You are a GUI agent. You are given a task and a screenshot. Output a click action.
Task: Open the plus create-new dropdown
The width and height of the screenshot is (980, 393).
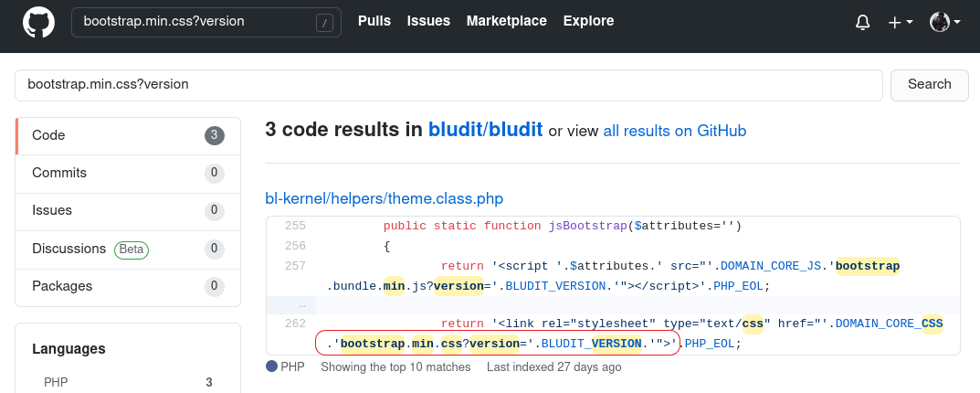[901, 23]
